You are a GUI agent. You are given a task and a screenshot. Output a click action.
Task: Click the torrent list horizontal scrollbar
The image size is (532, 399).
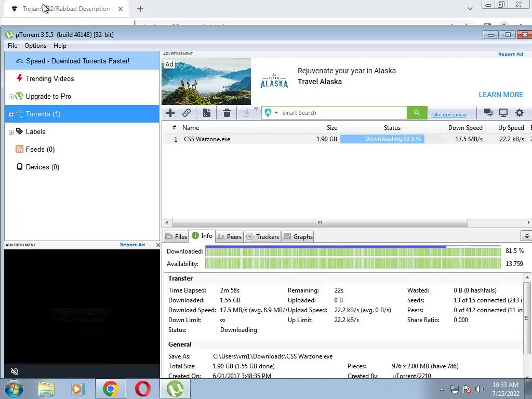[x=320, y=222]
